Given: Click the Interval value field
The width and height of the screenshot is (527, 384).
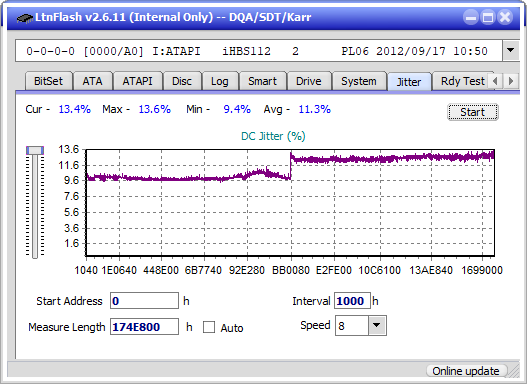Looking at the screenshot, I should (x=352, y=301).
